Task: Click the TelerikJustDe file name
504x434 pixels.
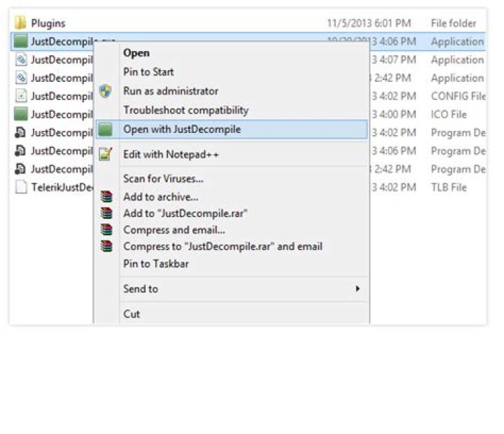Action: coord(62,187)
